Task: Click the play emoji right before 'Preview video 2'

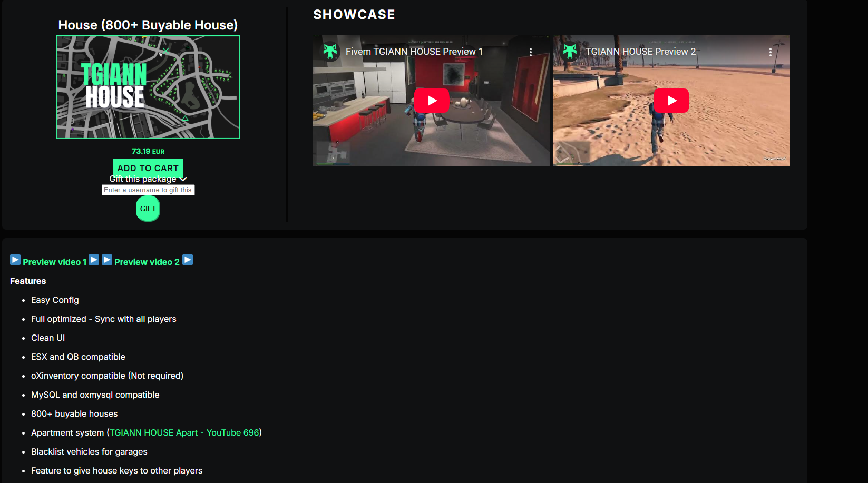Action: 107,260
